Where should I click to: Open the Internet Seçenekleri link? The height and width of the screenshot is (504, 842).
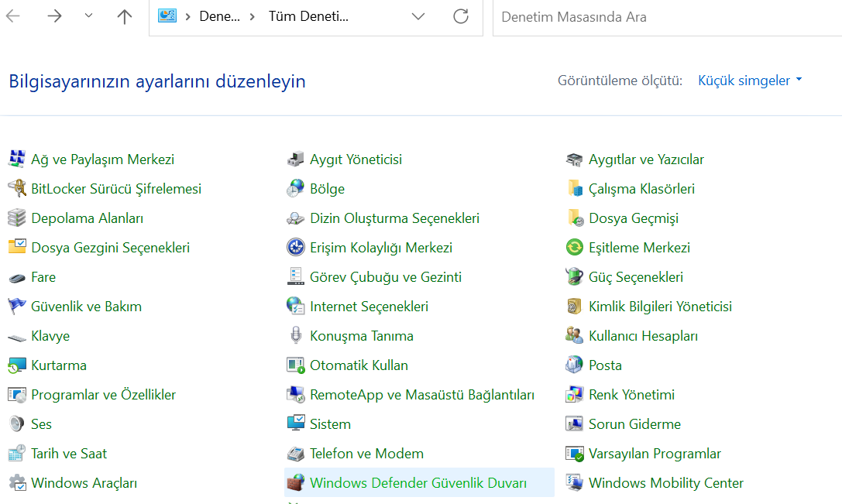click(x=369, y=307)
